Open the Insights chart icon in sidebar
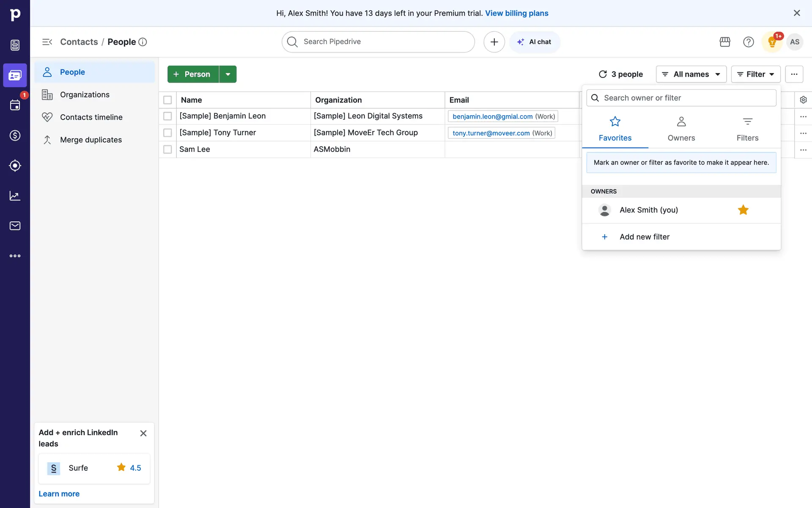The width and height of the screenshot is (812, 508). point(15,196)
